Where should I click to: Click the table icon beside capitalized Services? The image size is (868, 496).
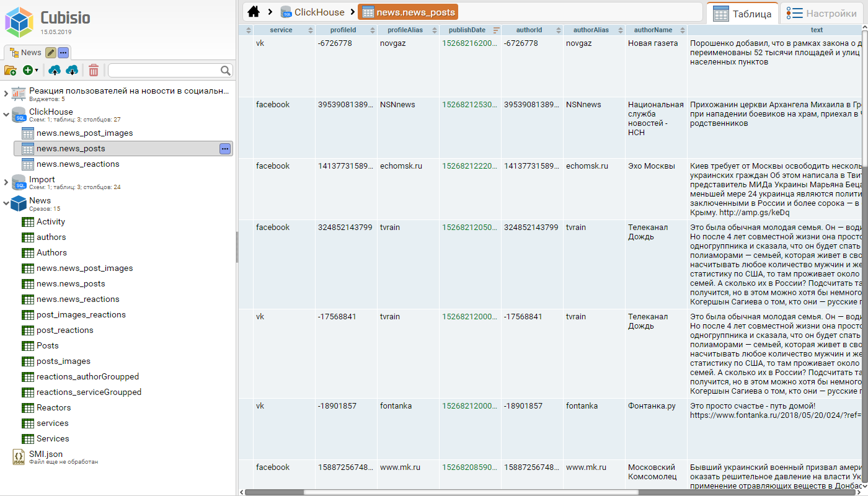pyautogui.click(x=28, y=439)
